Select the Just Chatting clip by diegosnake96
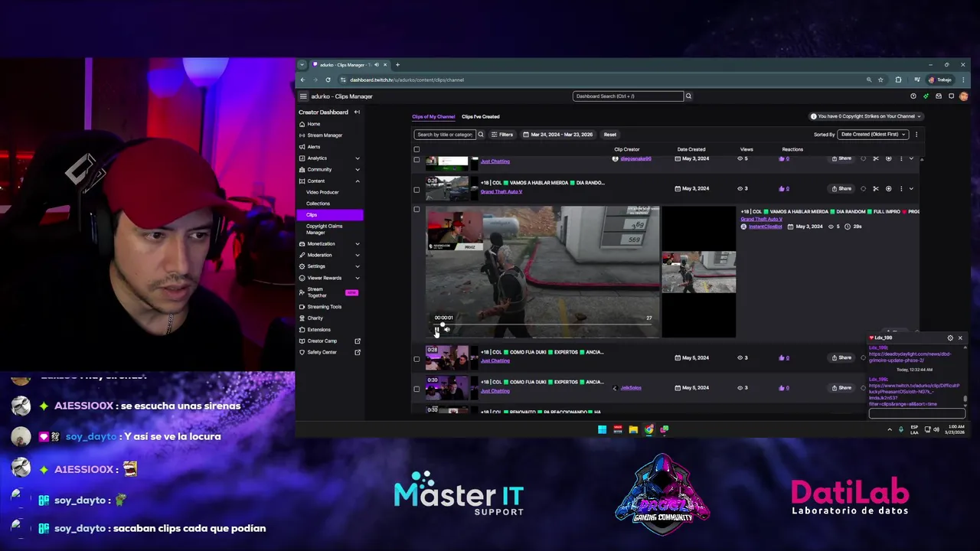 (416, 159)
